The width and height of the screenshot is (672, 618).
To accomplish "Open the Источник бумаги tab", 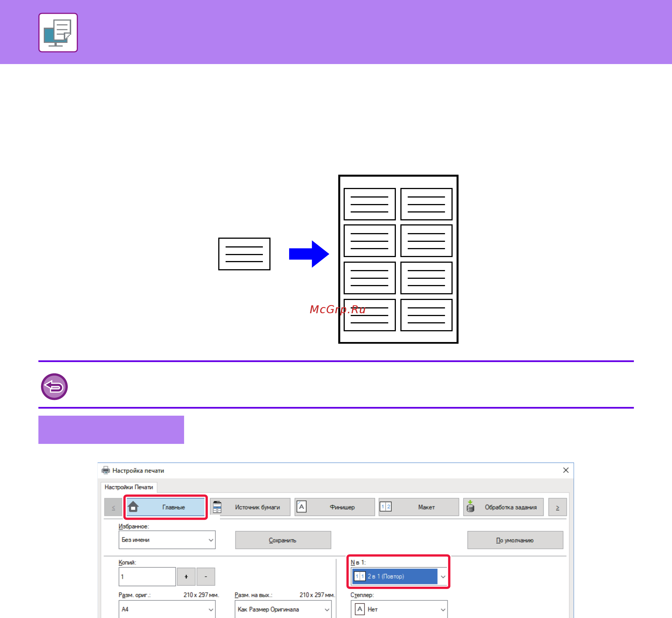I will (x=250, y=507).
